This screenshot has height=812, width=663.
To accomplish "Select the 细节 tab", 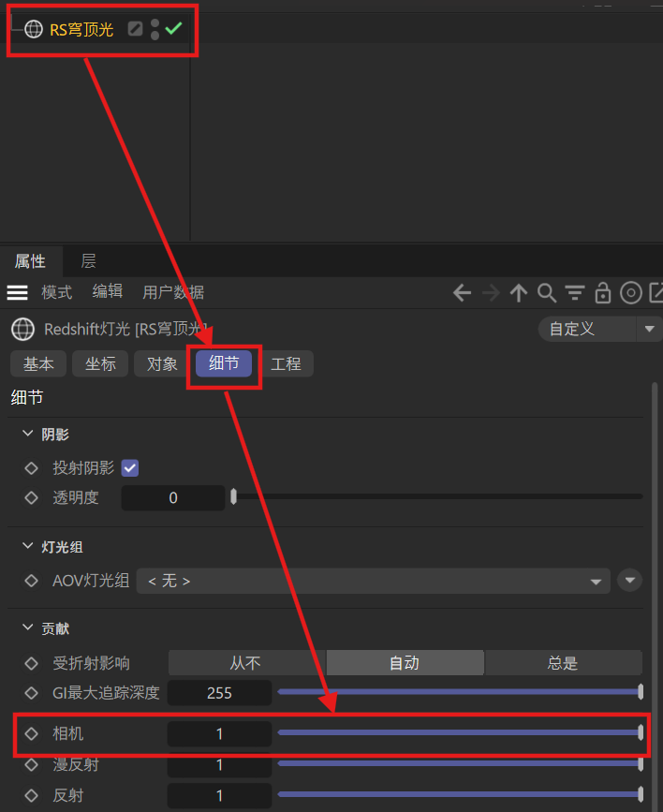I will click(x=224, y=363).
